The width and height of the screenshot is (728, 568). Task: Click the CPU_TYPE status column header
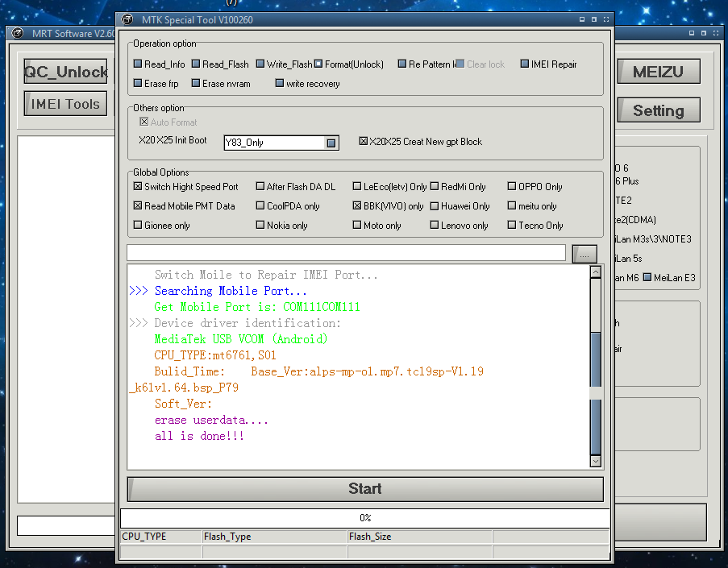160,537
